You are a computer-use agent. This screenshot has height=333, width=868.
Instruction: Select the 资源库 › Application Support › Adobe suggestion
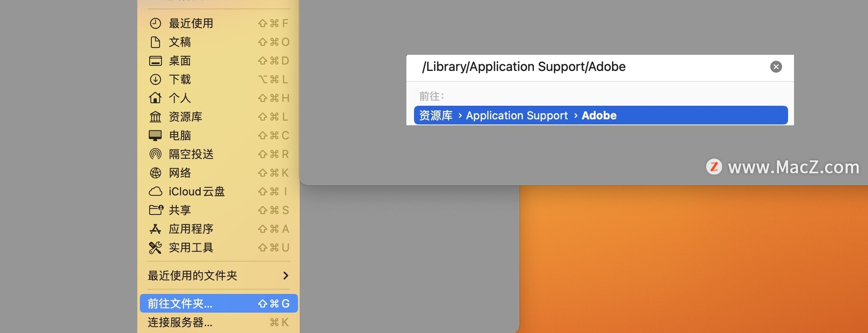(601, 115)
